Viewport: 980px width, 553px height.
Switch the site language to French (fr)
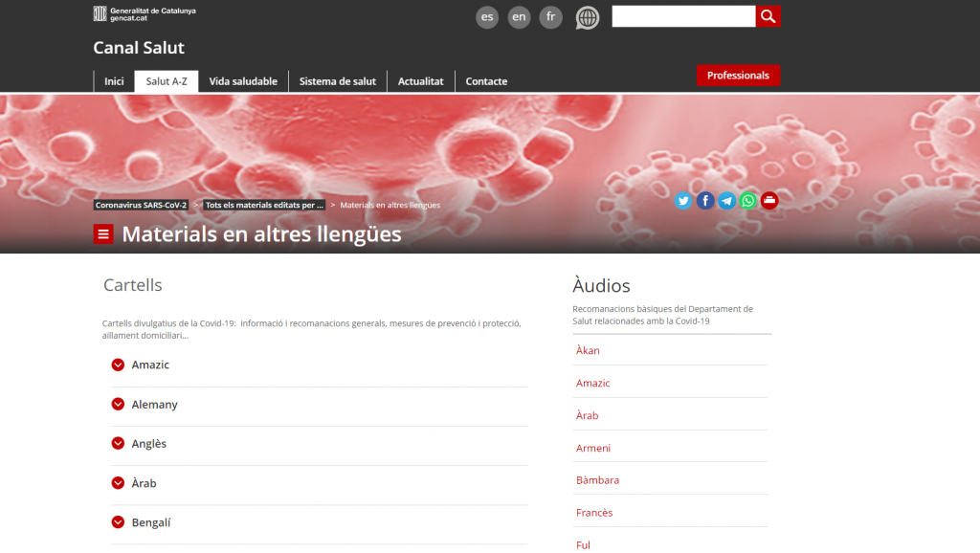(x=550, y=17)
